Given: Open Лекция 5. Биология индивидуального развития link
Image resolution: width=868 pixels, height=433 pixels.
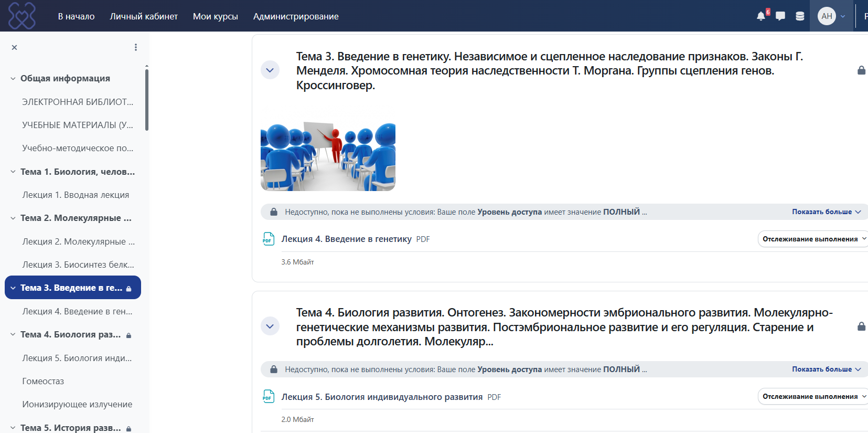Looking at the screenshot, I should pos(382,397).
